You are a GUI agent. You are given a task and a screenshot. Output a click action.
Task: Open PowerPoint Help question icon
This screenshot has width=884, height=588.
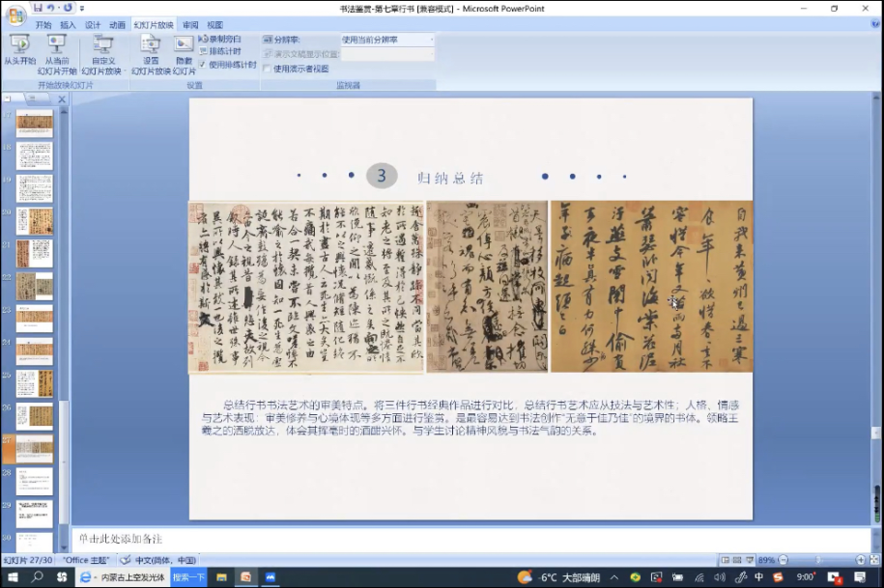[875, 23]
